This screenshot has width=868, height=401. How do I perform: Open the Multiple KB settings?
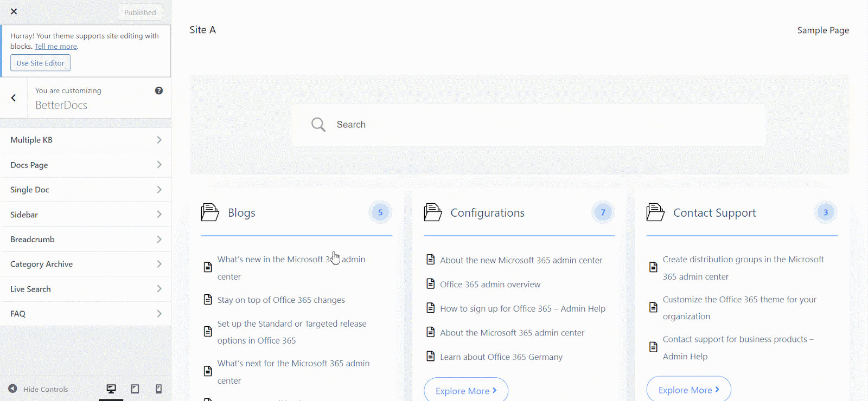pyautogui.click(x=86, y=140)
